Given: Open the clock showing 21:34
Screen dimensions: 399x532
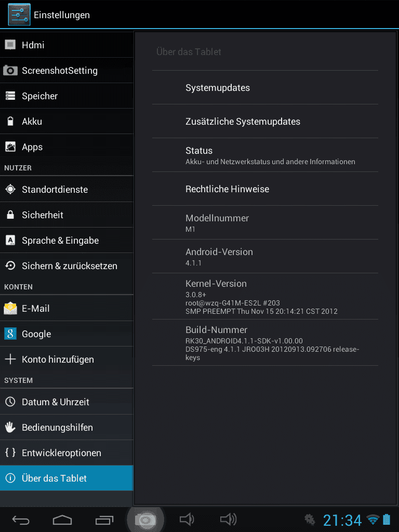Looking at the screenshot, I should tap(342, 520).
